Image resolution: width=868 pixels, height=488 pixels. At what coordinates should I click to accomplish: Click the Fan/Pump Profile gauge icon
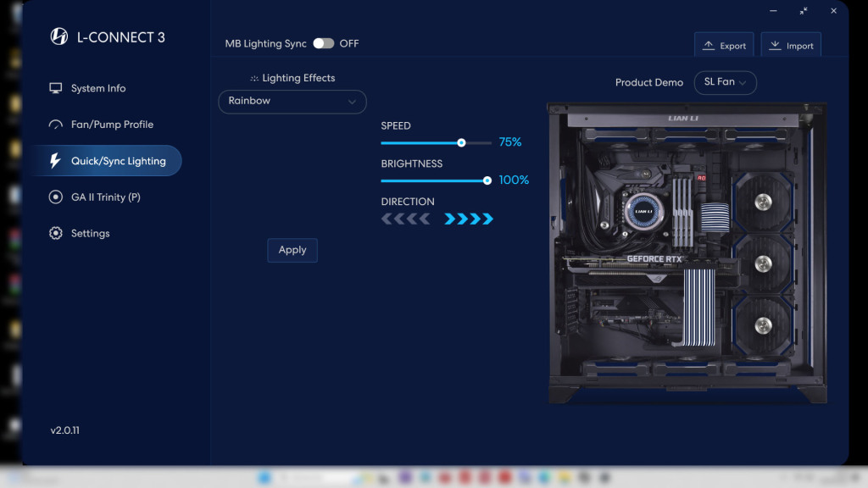pyautogui.click(x=56, y=125)
